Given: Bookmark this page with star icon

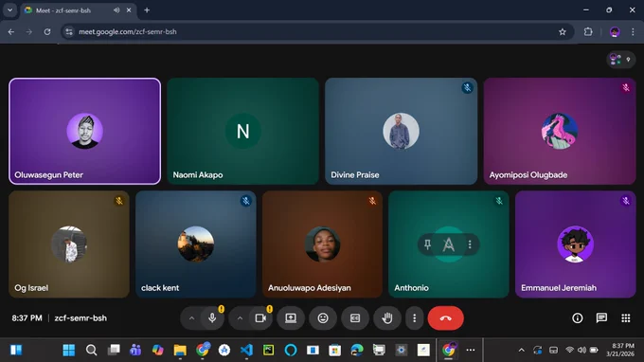Looking at the screenshot, I should click(563, 31).
